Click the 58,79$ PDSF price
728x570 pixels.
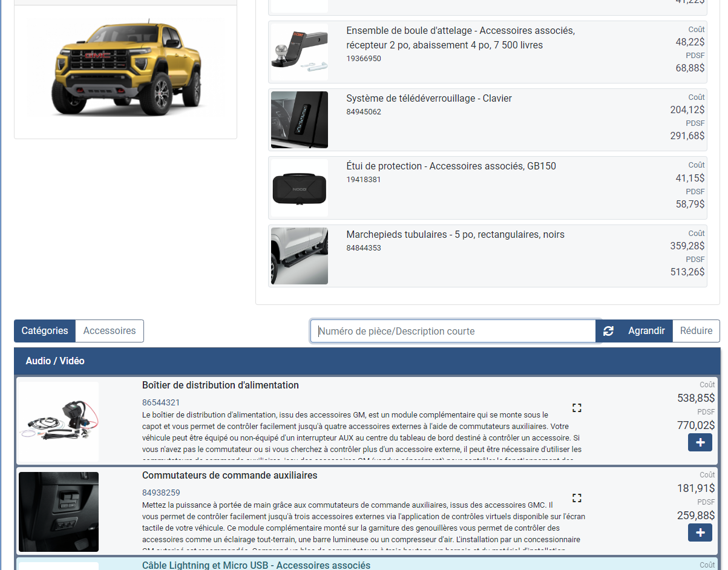tap(690, 204)
